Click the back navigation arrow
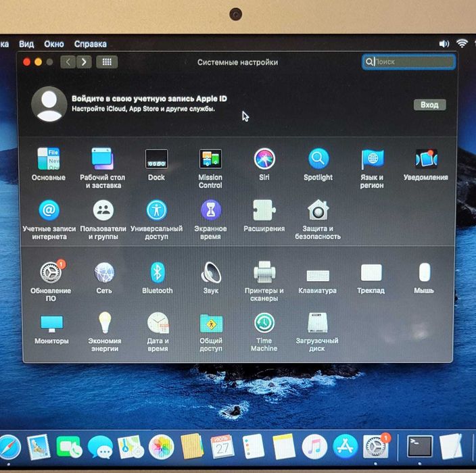Image resolution: width=476 pixels, height=473 pixels. pyautogui.click(x=68, y=62)
